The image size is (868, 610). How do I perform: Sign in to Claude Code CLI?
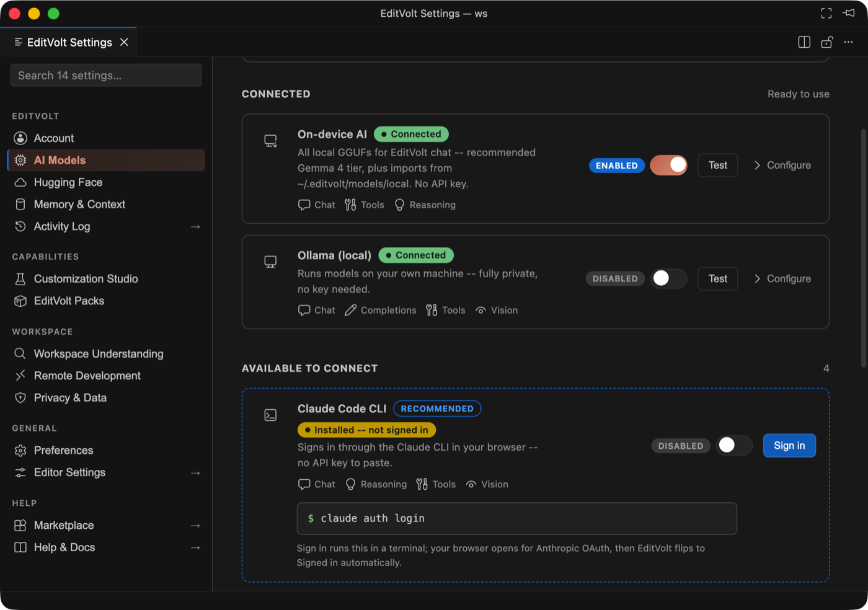[x=789, y=446]
